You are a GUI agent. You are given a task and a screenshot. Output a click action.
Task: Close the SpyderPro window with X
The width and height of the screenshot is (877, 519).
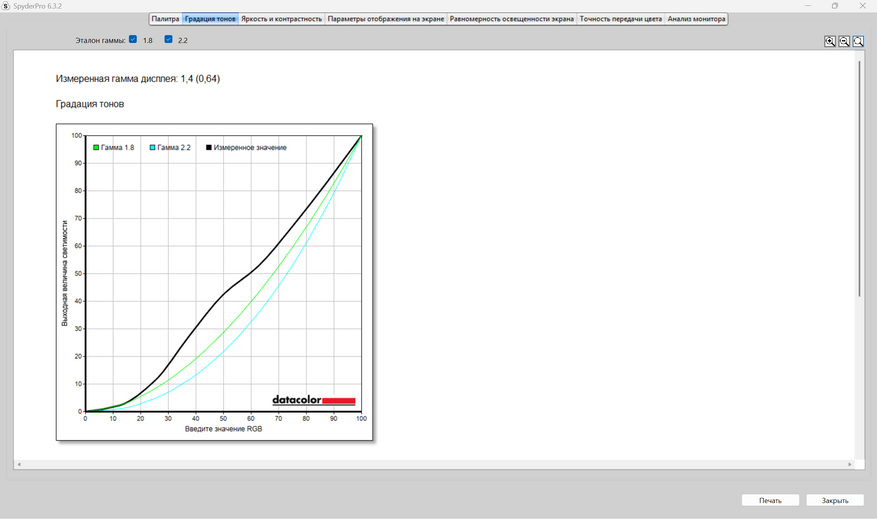pos(862,6)
